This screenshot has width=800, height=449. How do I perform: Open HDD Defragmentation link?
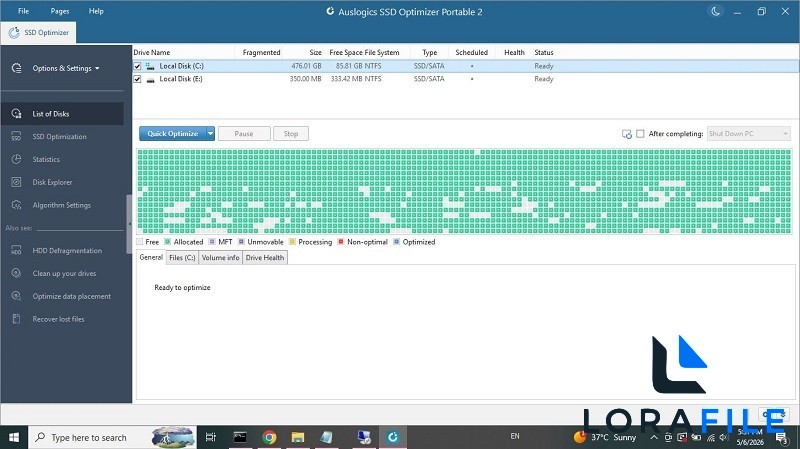pos(67,251)
